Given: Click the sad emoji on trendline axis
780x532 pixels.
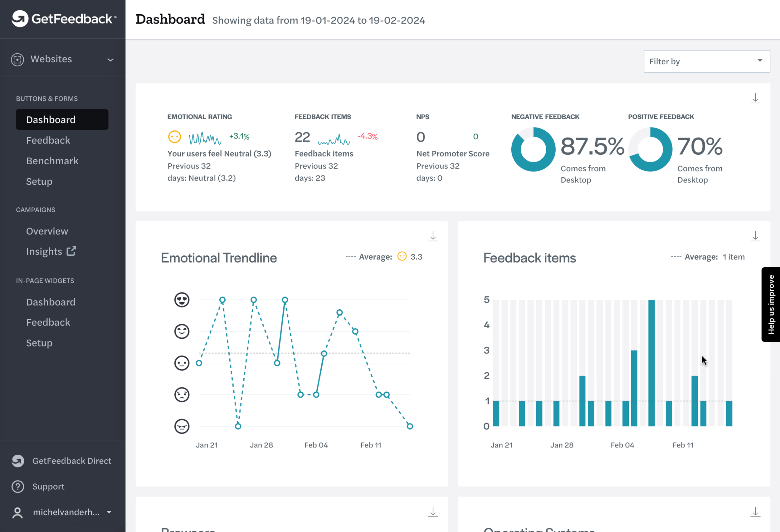Looking at the screenshot, I should pyautogui.click(x=182, y=394).
